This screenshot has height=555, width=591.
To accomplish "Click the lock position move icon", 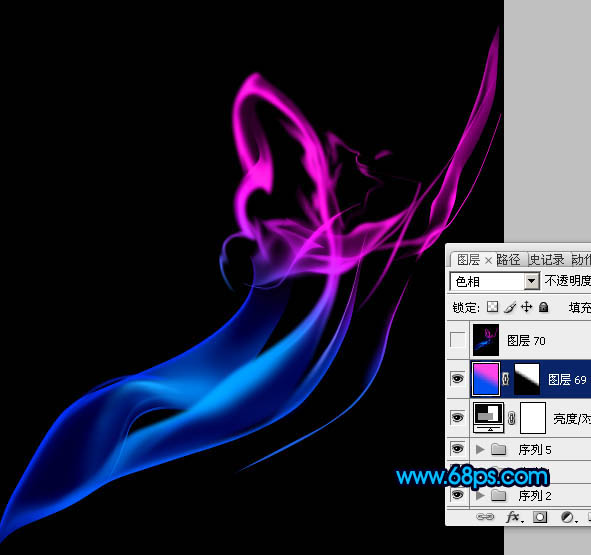I will click(x=527, y=307).
